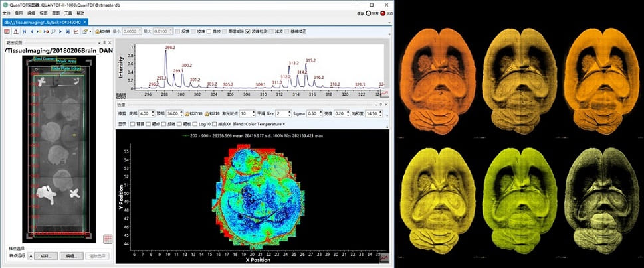Screen dimensions: 644x268
Task: Click the idle circle indicator at top right
Action: tap(368, 13)
